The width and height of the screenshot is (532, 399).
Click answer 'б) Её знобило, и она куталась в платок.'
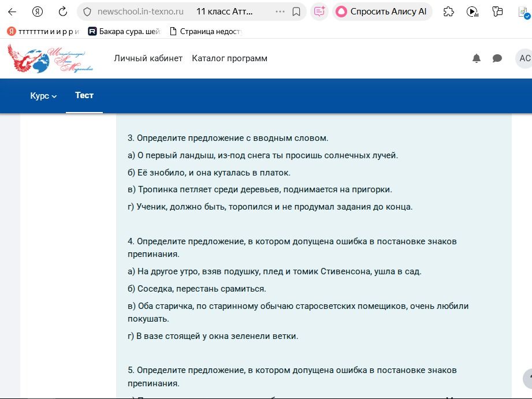click(x=209, y=173)
